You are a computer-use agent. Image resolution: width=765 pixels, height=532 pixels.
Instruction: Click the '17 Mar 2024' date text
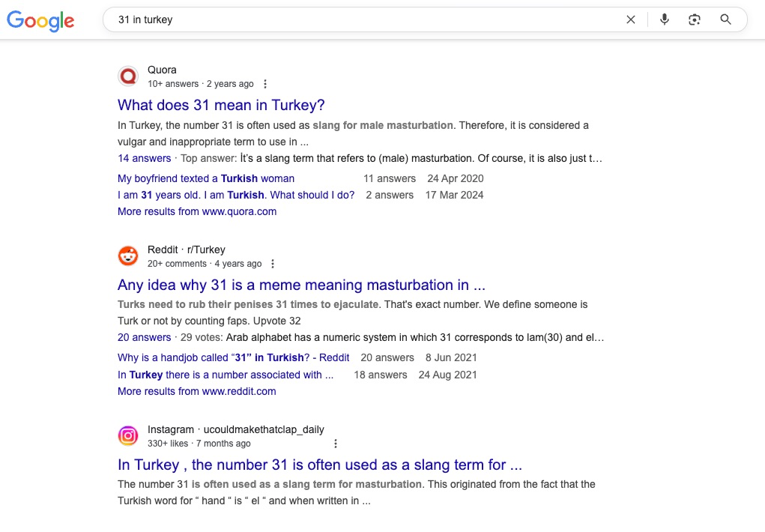click(x=454, y=196)
